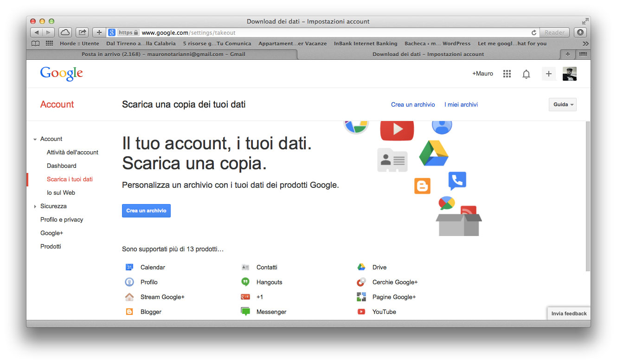Click the Google logo
The width and height of the screenshot is (617, 364).
(x=62, y=74)
